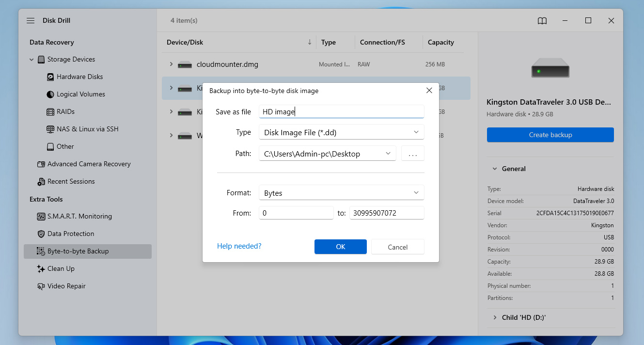
Task: Click the NAS & Linux via SSH icon
Action: tap(50, 129)
